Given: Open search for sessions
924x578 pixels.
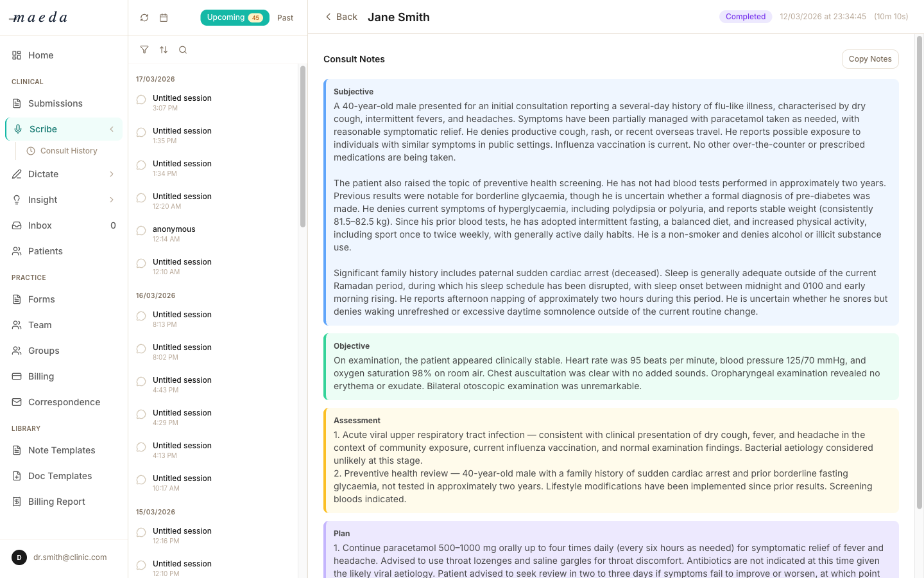Looking at the screenshot, I should [x=183, y=49].
